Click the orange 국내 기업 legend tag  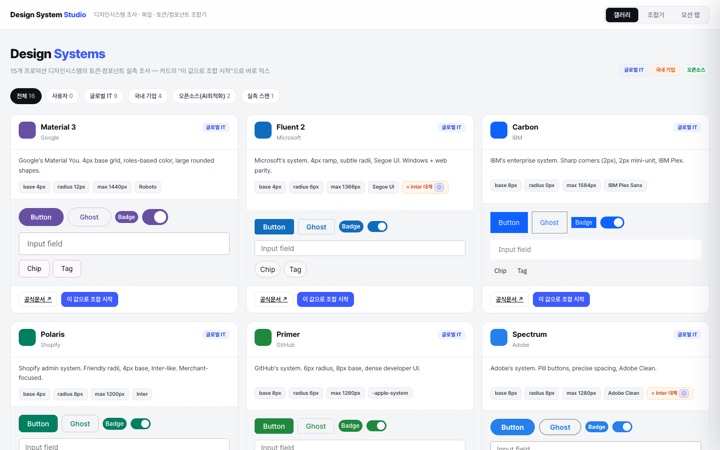[665, 70]
